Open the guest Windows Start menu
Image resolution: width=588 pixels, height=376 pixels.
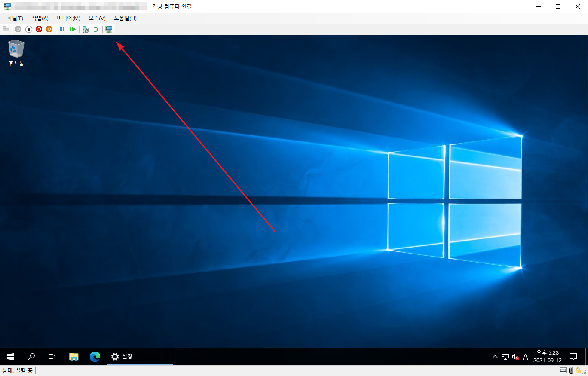(11, 357)
